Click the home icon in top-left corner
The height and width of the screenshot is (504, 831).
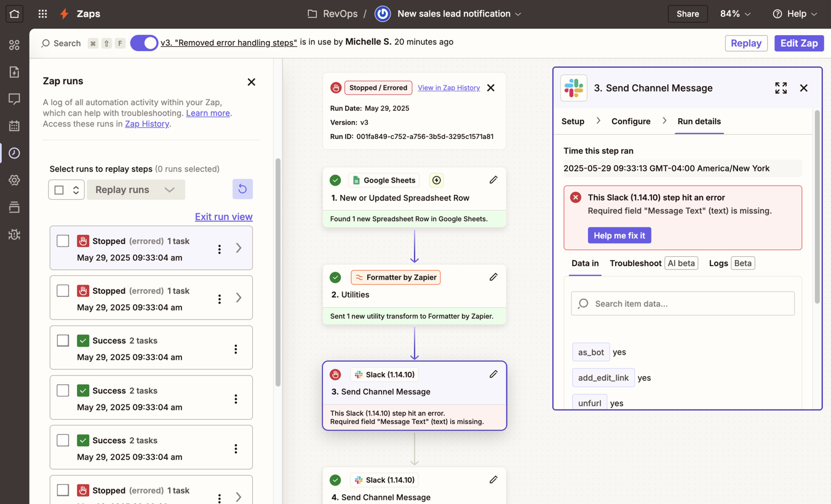point(14,14)
